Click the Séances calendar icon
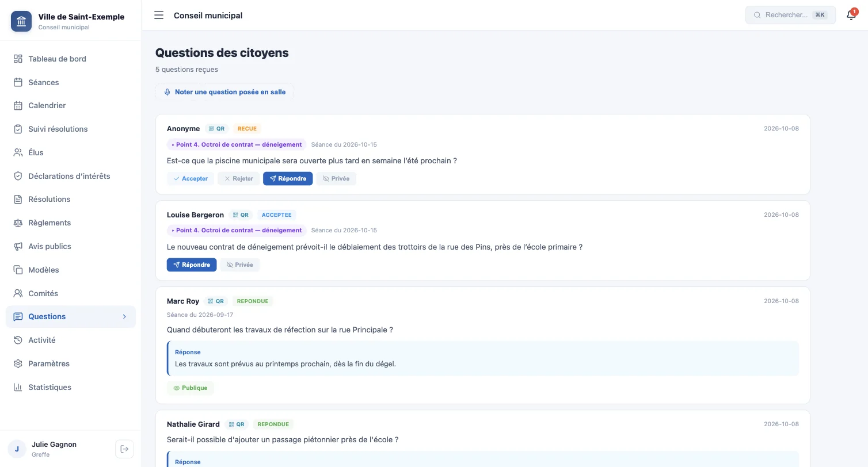This screenshot has width=868, height=467. coord(18,82)
